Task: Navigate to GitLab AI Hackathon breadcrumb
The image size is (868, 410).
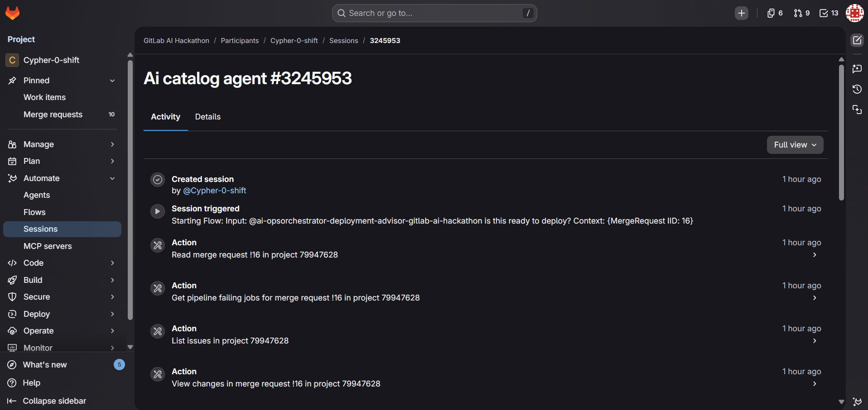Action: point(176,41)
